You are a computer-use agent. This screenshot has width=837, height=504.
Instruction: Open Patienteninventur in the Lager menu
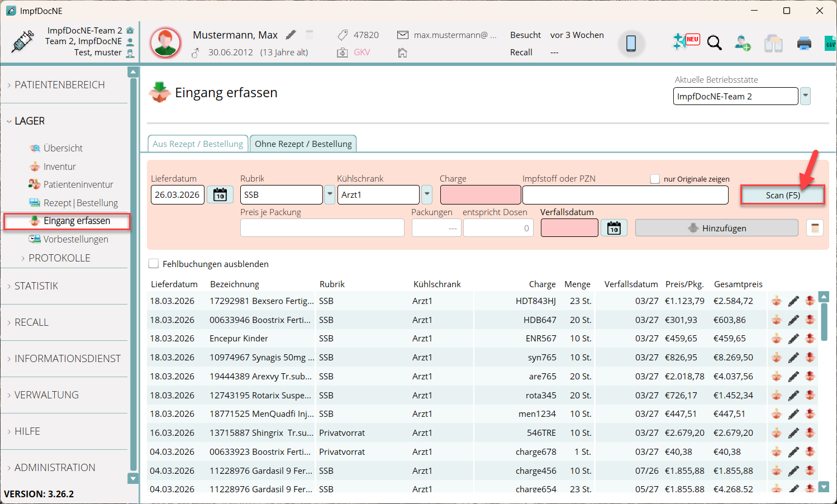[78, 184]
